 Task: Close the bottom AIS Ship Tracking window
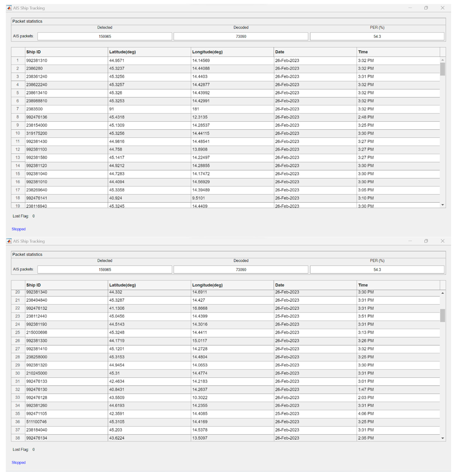442,241
